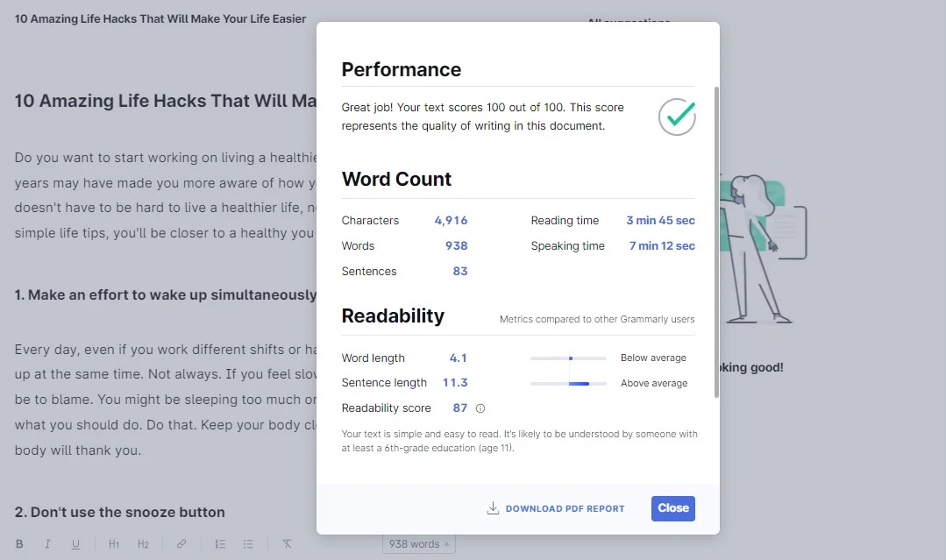Clear text formatting
946x560 pixels.
(286, 544)
